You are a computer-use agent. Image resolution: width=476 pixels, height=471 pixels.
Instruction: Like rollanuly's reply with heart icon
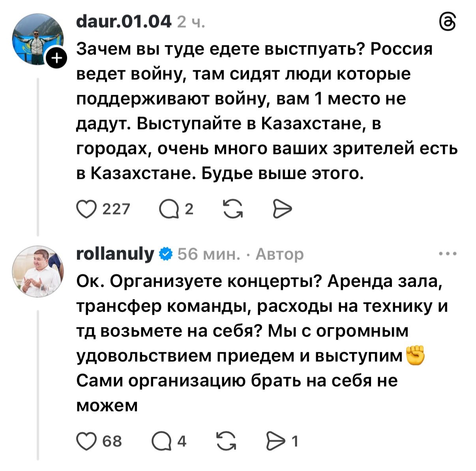[86, 441]
